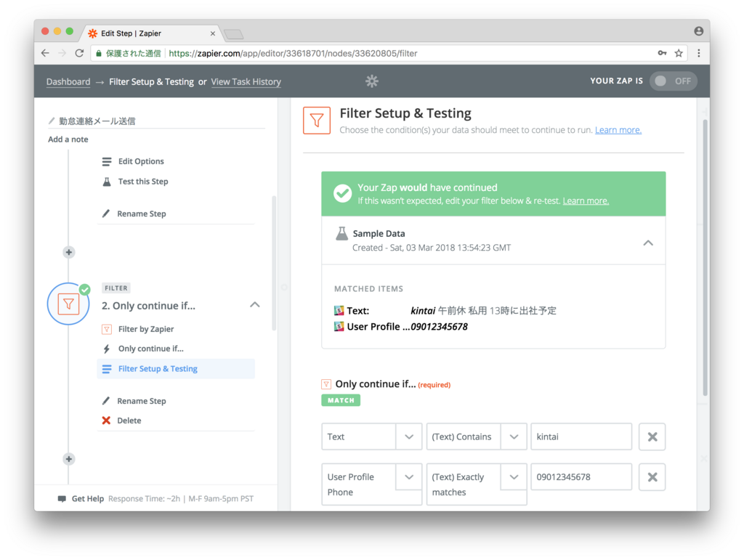Select Filter Setup & Testing item
Screen dimensions: 744x560
[x=176, y=369]
